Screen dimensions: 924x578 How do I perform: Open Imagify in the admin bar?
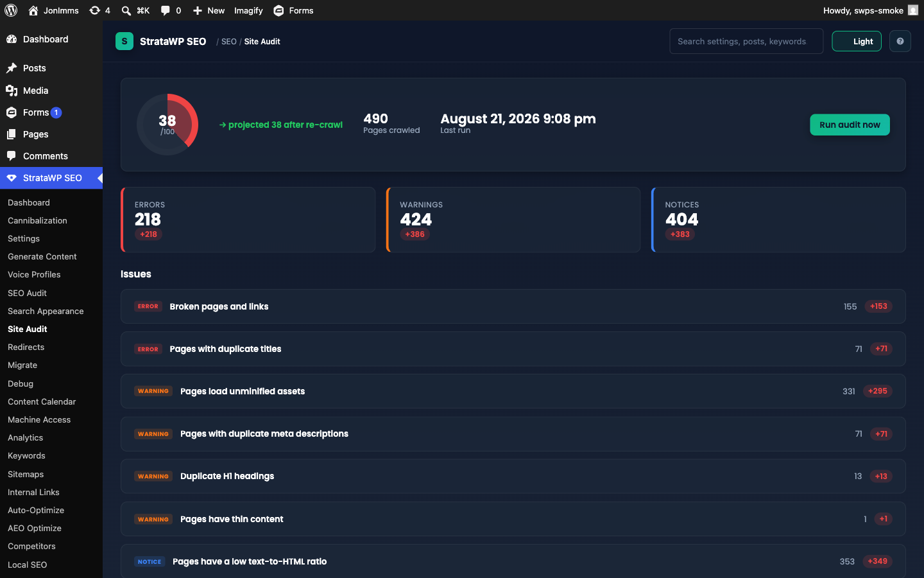click(x=248, y=10)
